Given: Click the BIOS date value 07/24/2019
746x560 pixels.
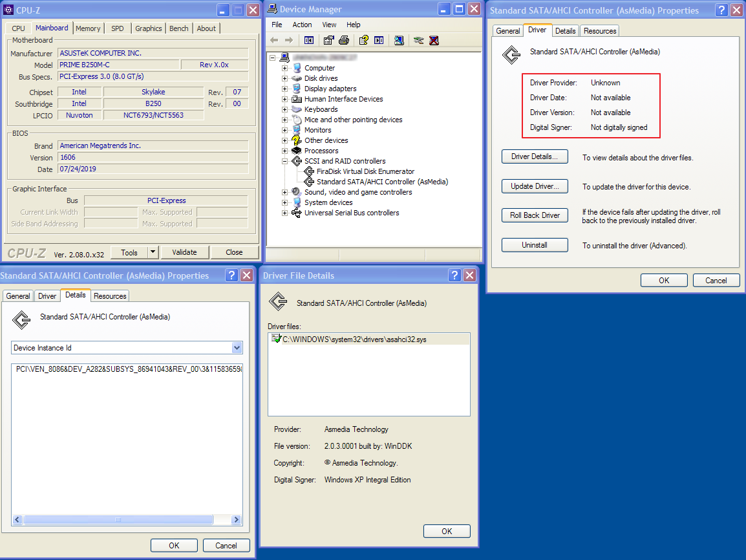Looking at the screenshot, I should click(x=153, y=169).
